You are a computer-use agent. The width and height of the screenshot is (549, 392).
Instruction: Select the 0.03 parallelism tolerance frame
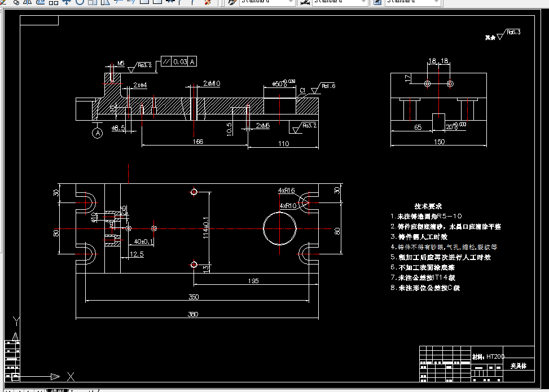[179, 61]
